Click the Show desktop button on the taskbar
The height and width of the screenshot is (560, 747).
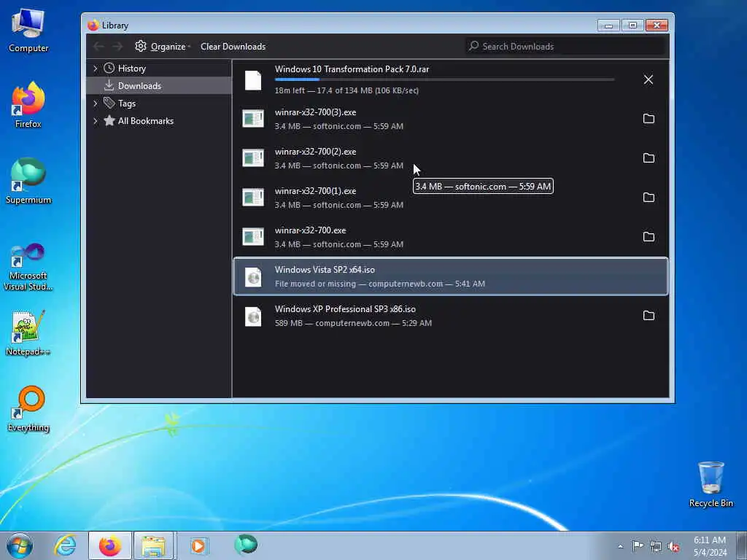click(x=742, y=545)
